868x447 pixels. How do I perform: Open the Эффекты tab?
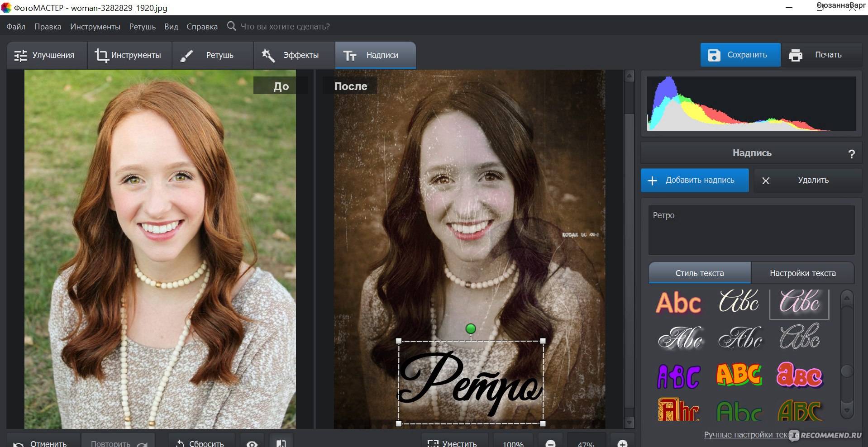(294, 55)
